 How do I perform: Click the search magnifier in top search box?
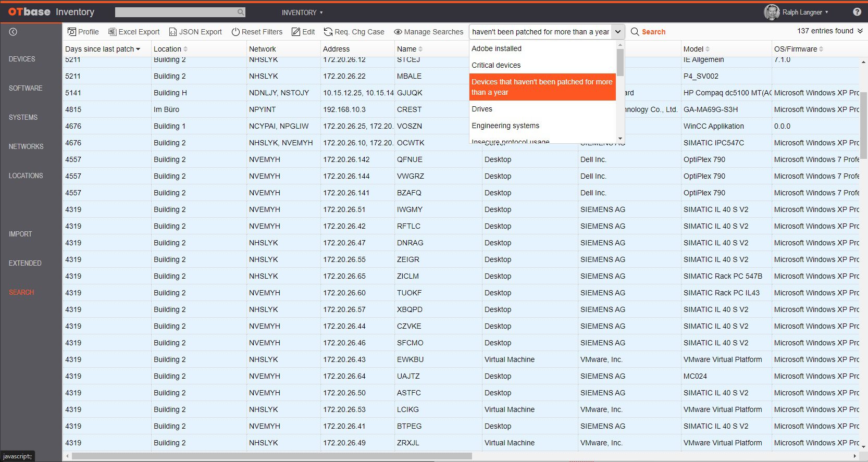(240, 12)
